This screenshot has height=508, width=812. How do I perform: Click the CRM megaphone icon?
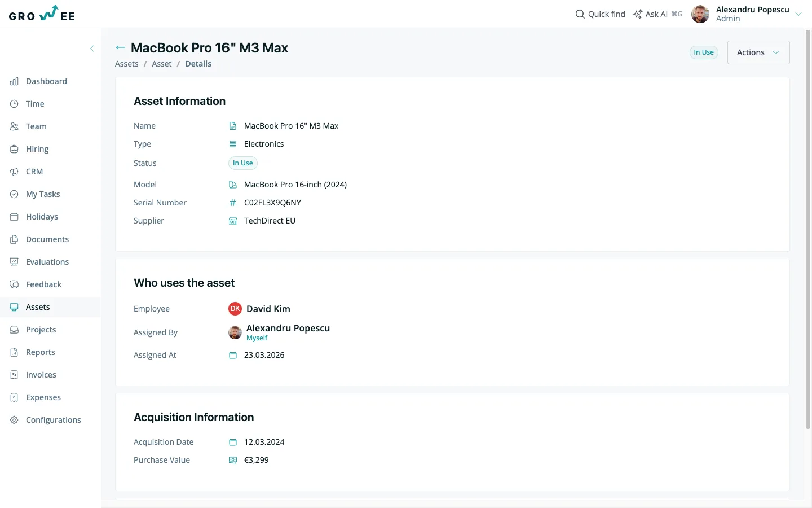(x=14, y=172)
